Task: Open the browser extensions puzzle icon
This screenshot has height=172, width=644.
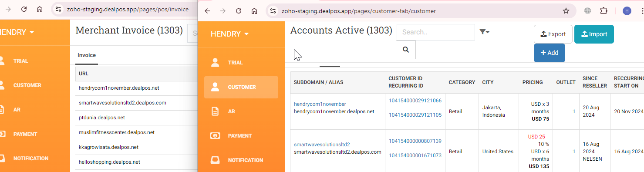Action: (x=604, y=11)
